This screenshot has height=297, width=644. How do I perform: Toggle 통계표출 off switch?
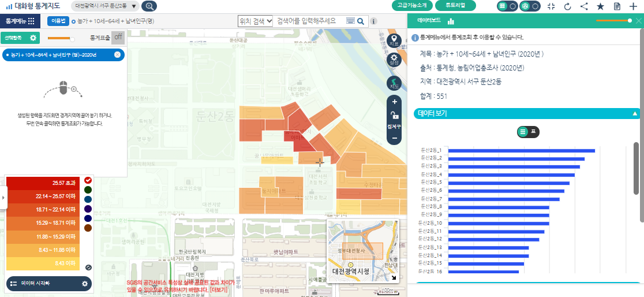(118, 38)
